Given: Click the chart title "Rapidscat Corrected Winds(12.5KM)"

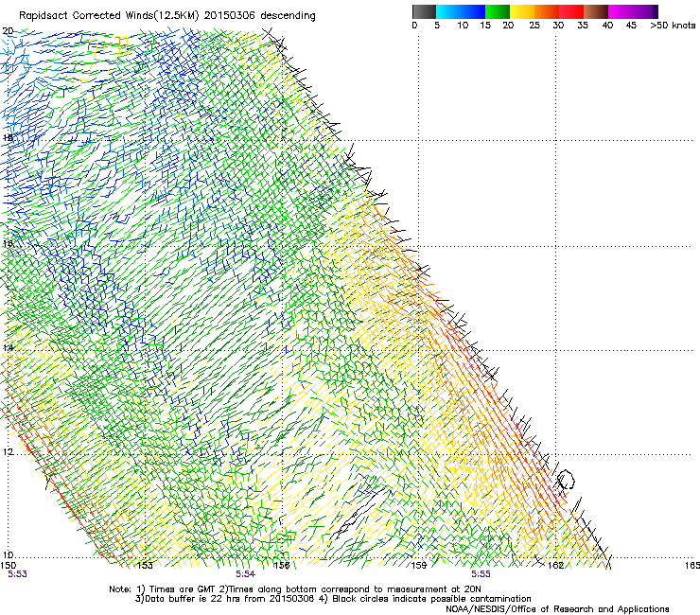Looking at the screenshot, I should click(109, 16).
